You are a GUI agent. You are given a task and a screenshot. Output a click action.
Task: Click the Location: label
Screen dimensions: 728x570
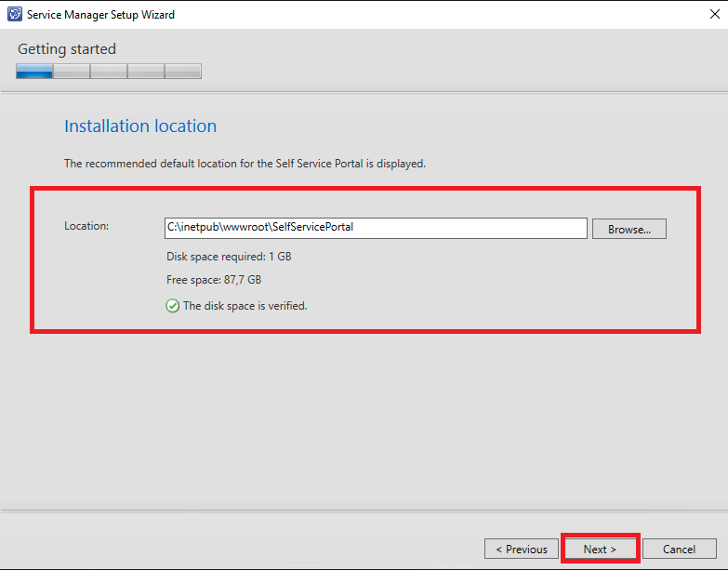click(x=86, y=226)
